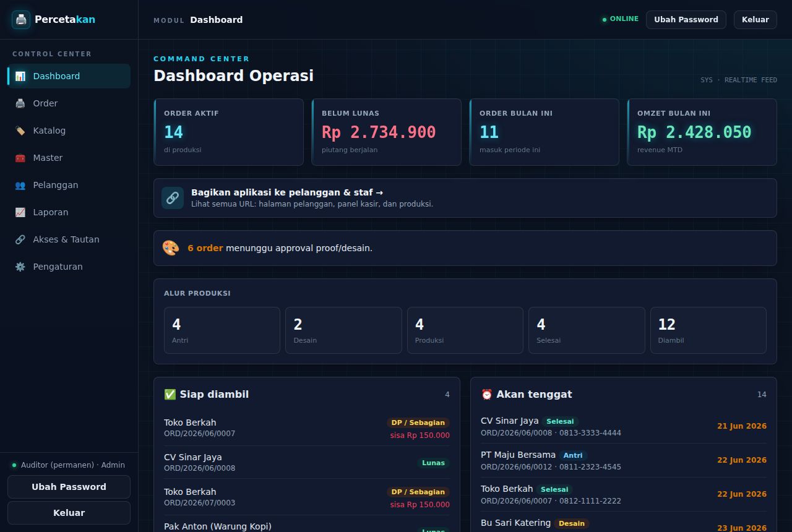The image size is (792, 532).
Task: Click the Lunas badge for CV Sinar Jaya
Action: point(433,463)
